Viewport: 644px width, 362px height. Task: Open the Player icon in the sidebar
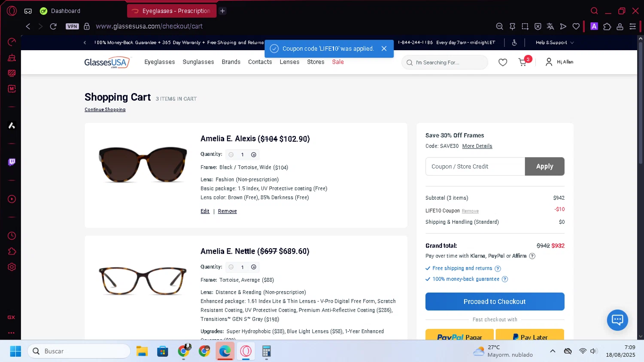coord(12,199)
